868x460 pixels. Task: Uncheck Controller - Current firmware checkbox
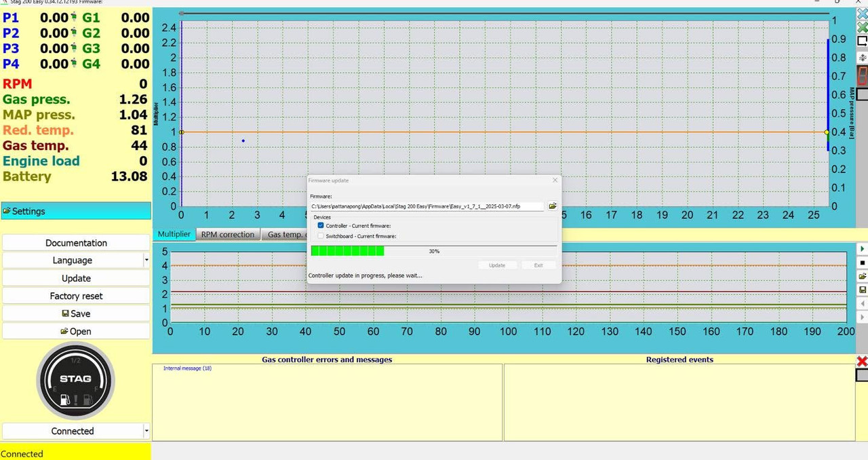tap(321, 225)
